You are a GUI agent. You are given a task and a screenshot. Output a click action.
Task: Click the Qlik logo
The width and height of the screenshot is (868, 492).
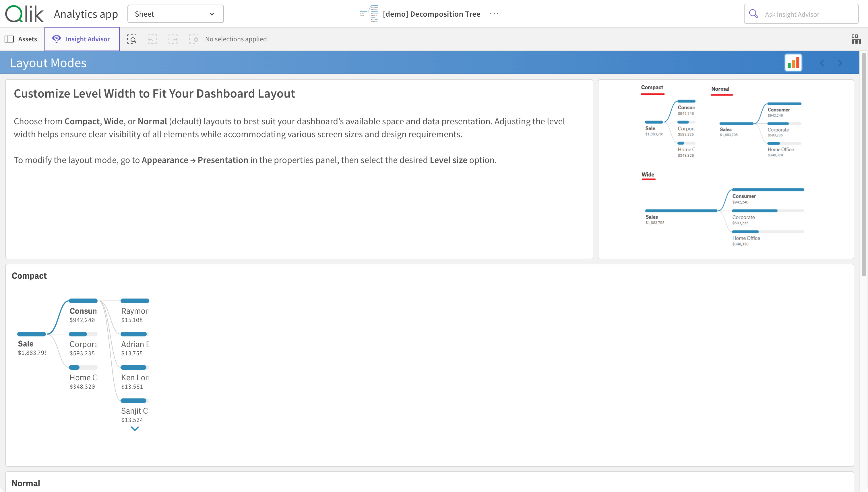[x=24, y=14]
